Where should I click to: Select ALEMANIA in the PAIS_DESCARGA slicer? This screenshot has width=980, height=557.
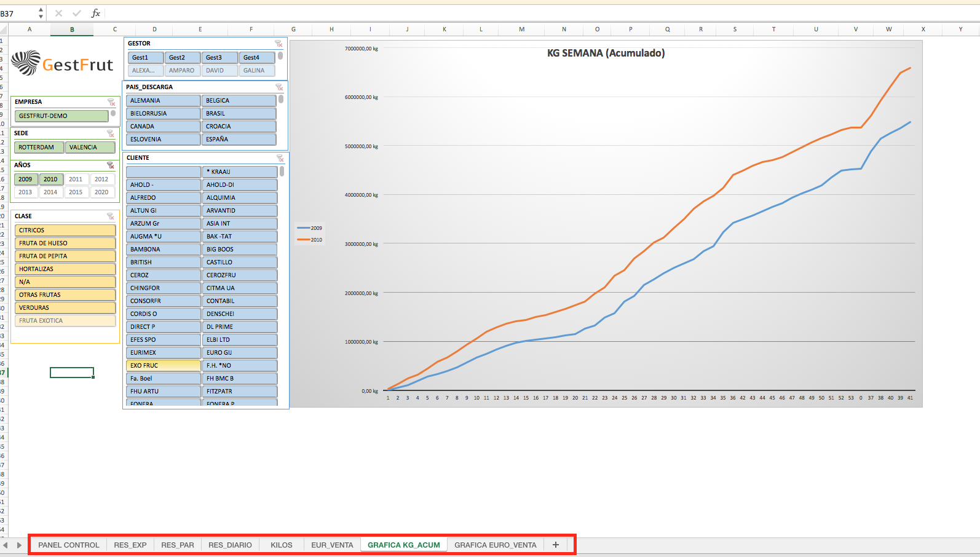click(163, 101)
